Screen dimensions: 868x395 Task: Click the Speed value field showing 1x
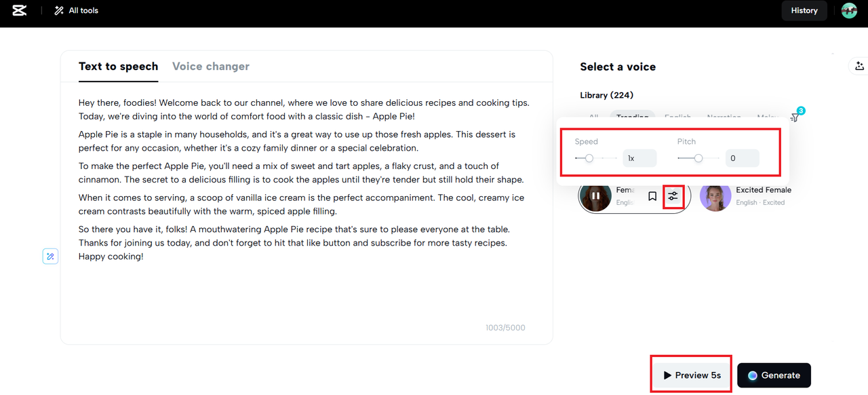[639, 158]
